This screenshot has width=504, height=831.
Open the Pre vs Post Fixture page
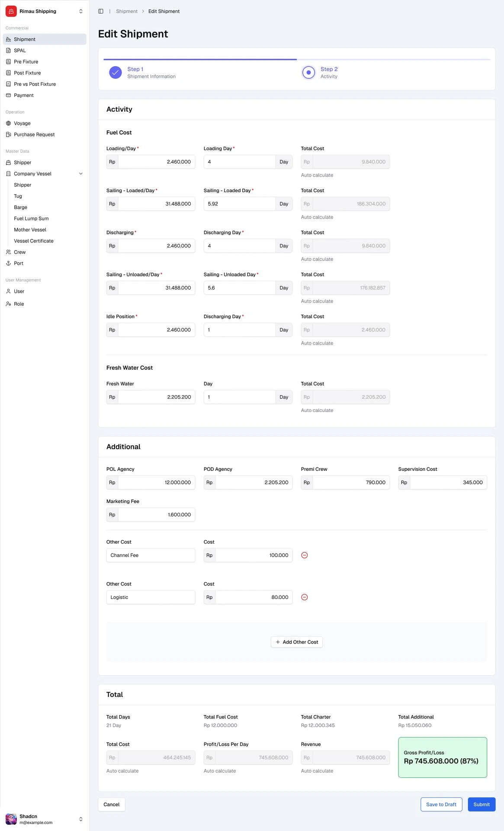pos(35,84)
